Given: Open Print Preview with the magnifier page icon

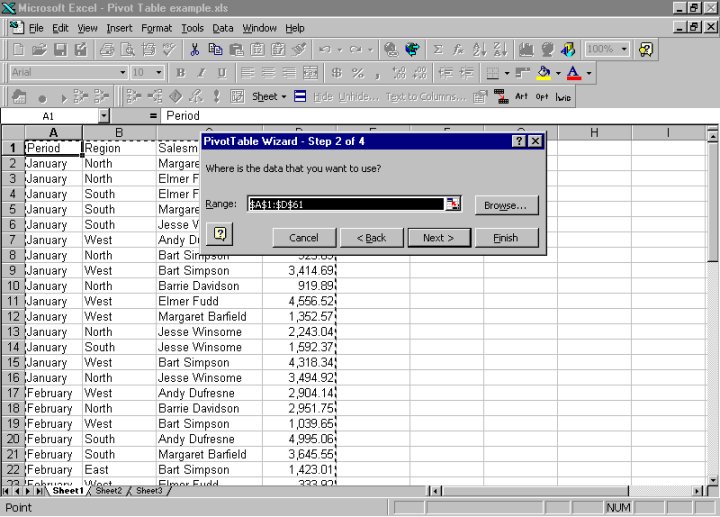Looking at the screenshot, I should pos(128,49).
